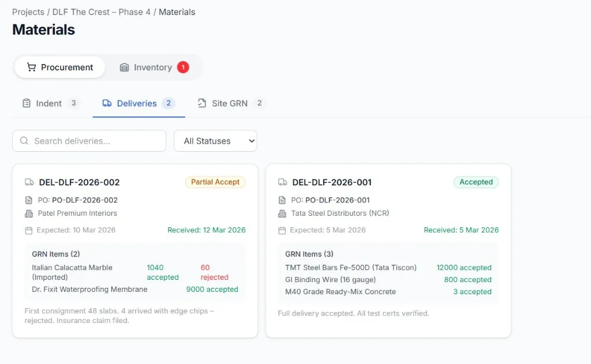The image size is (591, 364).
Task: Click the shopping cart icon in Procurement
Action: click(31, 67)
